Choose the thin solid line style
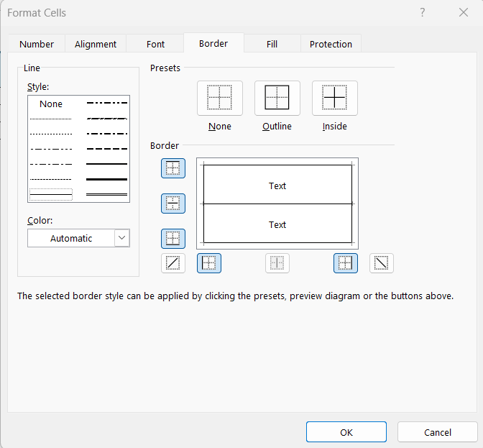Viewport: 483px width, 448px height. tap(51, 194)
